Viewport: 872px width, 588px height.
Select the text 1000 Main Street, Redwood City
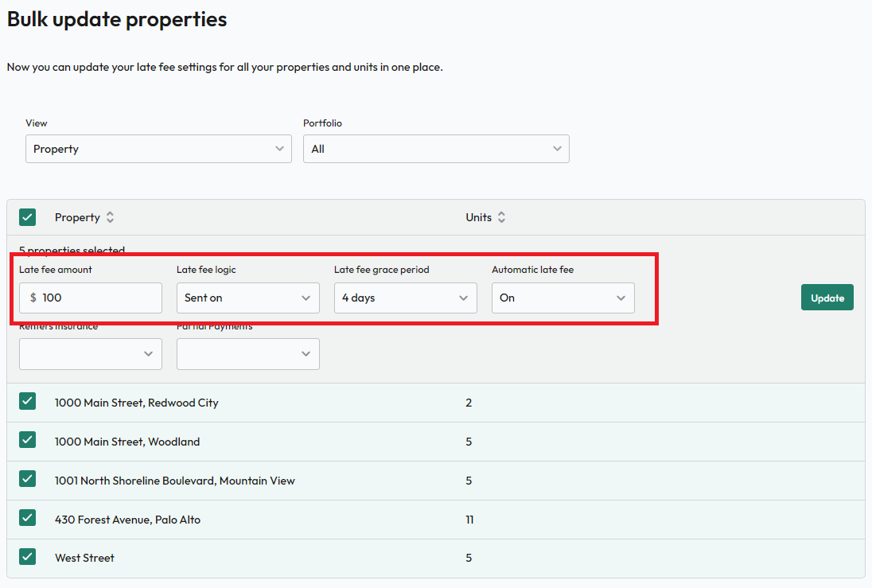click(x=136, y=403)
